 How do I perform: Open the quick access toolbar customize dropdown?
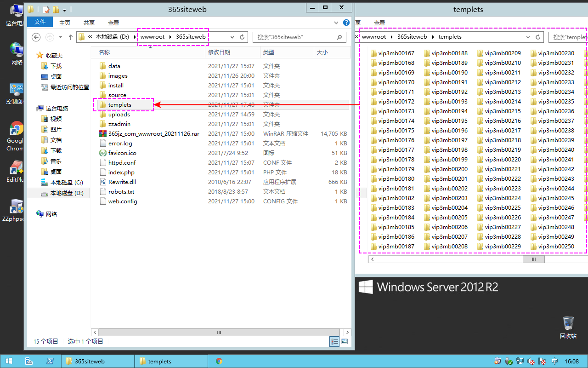coord(64,9)
